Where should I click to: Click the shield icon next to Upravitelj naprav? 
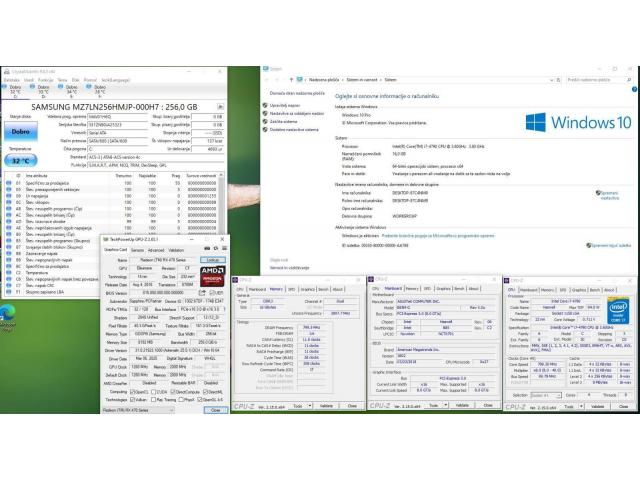265,105
